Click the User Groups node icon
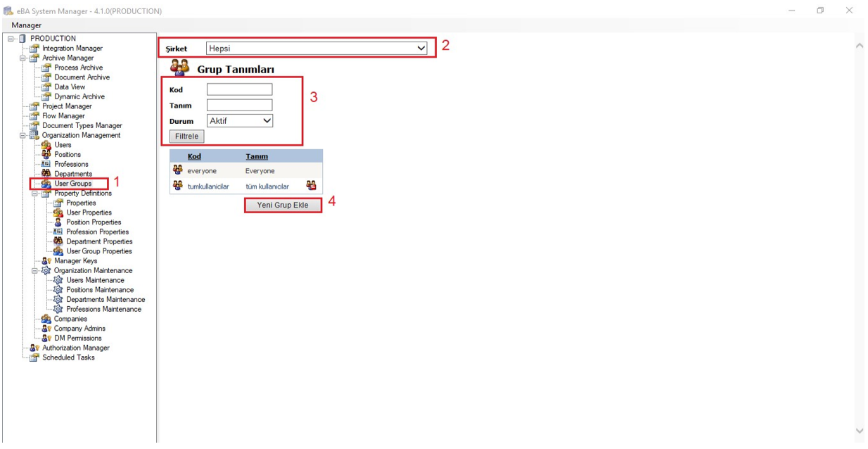Image resolution: width=868 pixels, height=449 pixels. [x=46, y=184]
